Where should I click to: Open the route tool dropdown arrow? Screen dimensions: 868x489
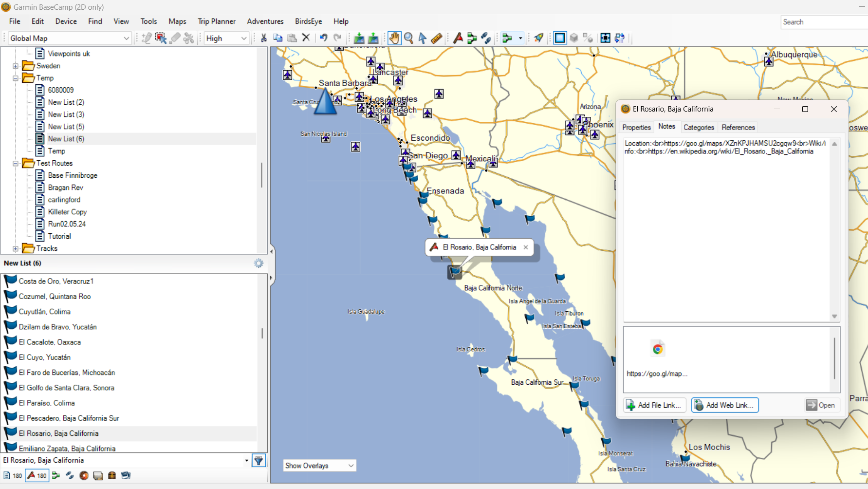click(520, 38)
